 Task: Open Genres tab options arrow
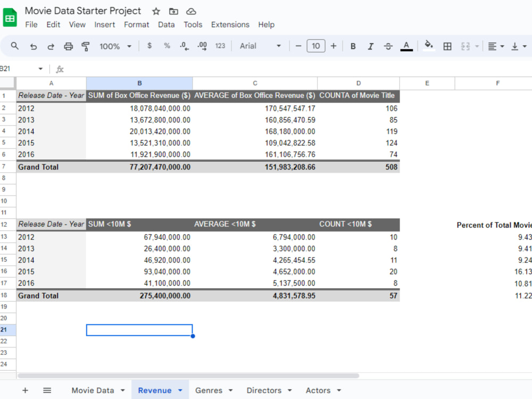click(231, 390)
